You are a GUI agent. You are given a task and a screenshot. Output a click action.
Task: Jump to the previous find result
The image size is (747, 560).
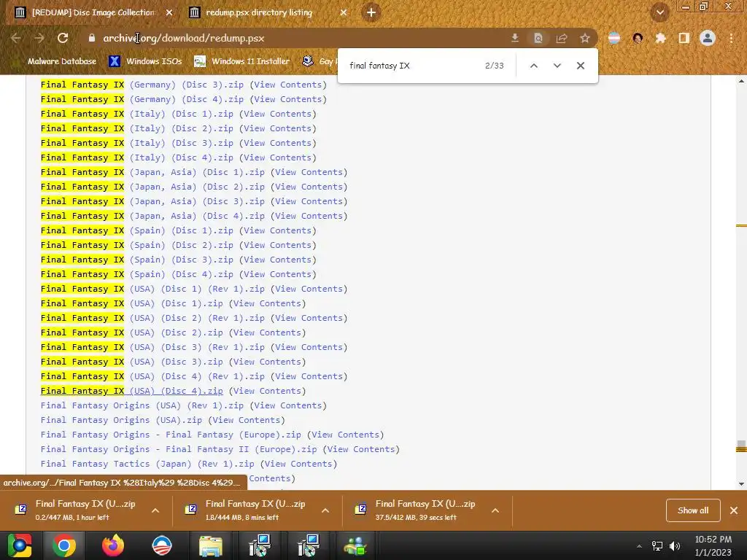click(x=533, y=66)
